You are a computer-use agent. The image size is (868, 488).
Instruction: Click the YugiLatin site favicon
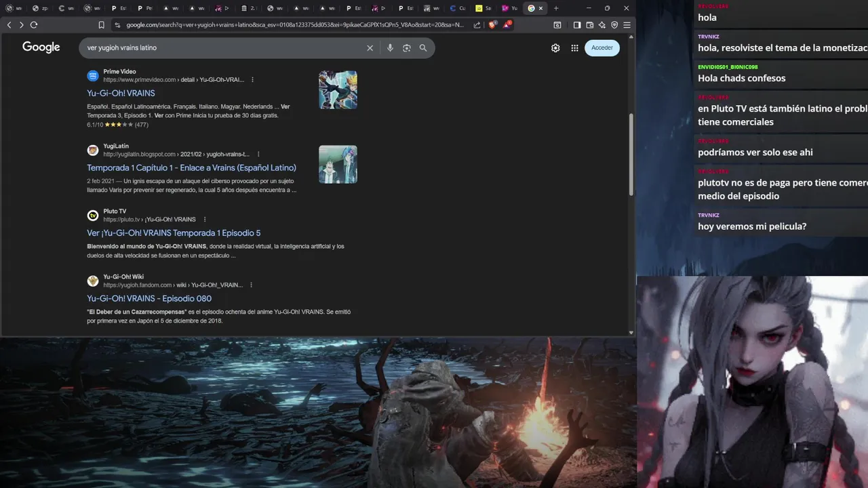93,150
